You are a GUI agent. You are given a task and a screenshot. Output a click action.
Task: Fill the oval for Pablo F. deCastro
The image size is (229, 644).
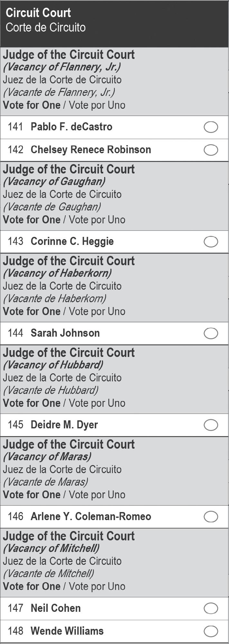211,127
